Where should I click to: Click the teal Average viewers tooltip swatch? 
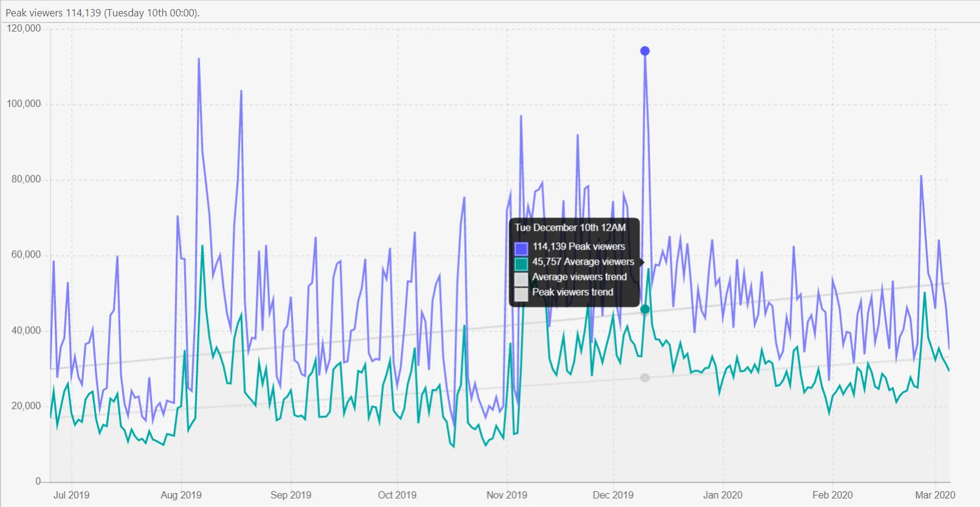point(521,264)
